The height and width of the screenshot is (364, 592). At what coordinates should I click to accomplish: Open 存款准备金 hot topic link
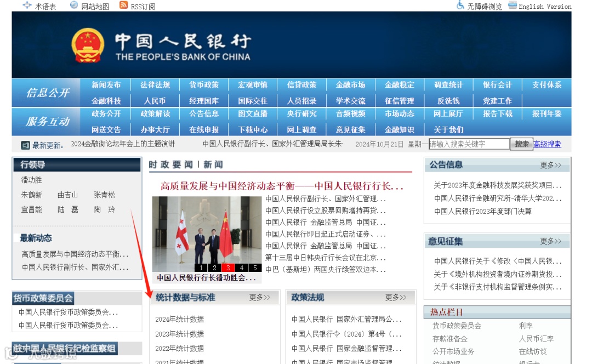[450, 339]
